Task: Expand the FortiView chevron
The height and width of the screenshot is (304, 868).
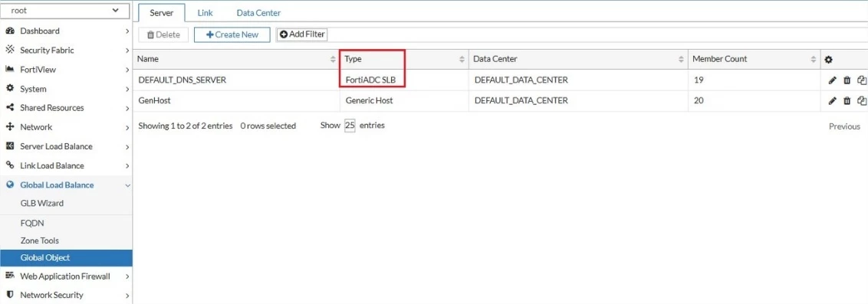Action: click(x=127, y=70)
